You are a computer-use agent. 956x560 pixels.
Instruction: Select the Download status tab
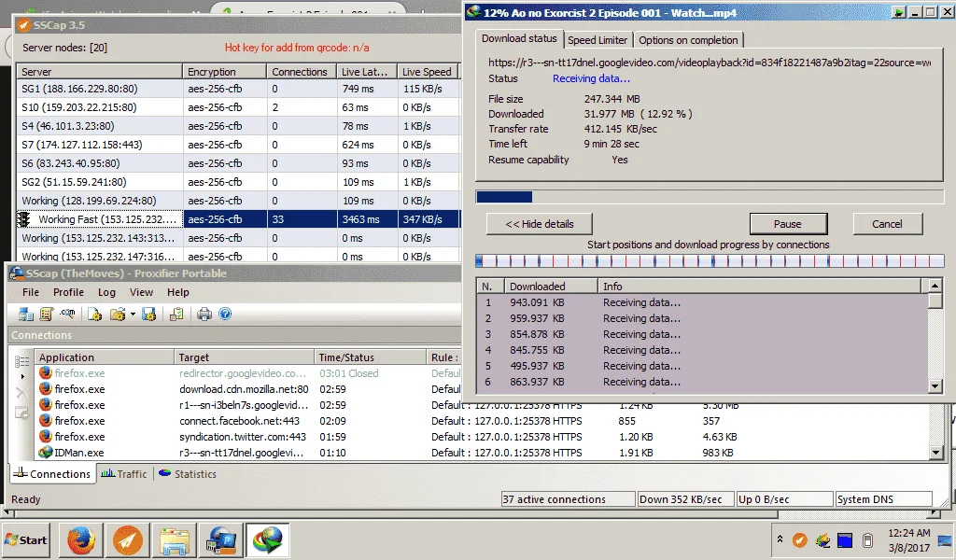(519, 38)
